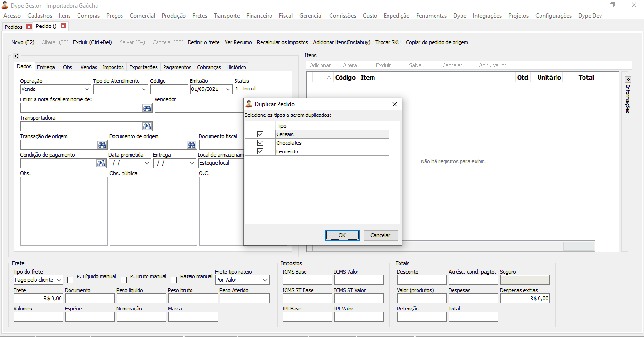
Task: Switch to the Cobranças tab
Action: click(209, 67)
